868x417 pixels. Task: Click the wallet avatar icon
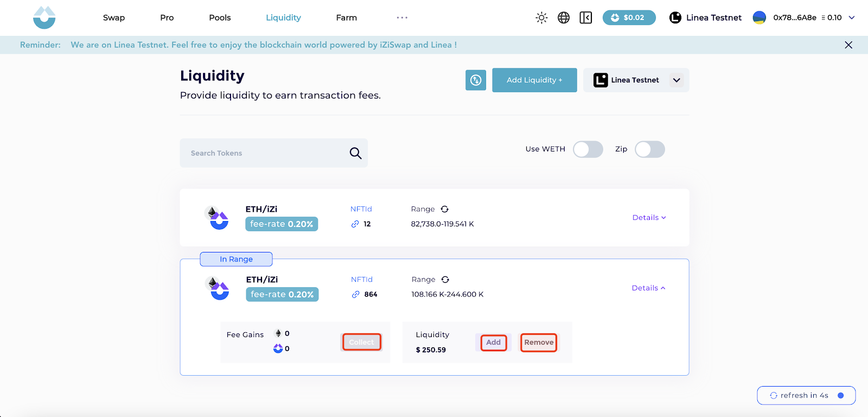coord(759,18)
